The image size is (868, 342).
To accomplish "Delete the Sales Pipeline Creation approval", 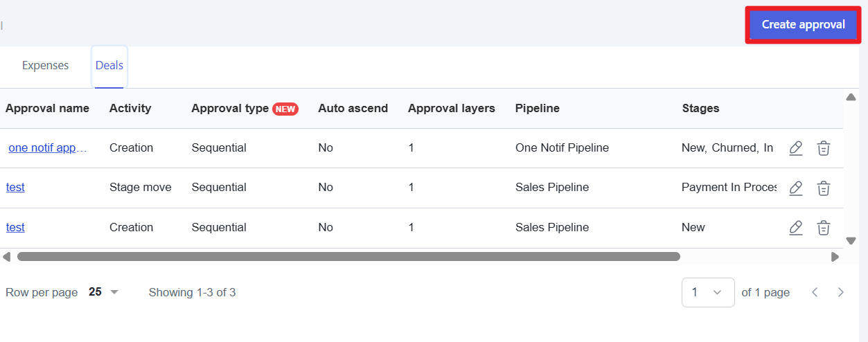I will [823, 228].
